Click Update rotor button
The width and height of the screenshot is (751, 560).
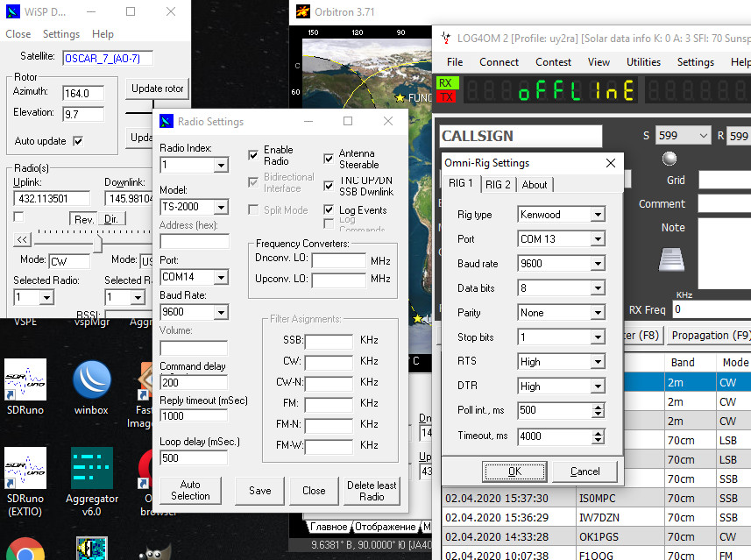click(x=157, y=89)
